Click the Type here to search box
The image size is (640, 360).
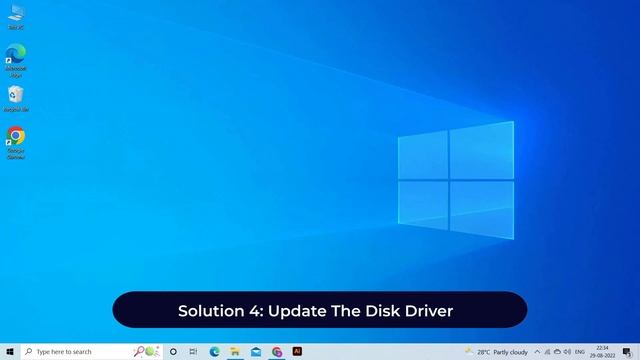click(x=92, y=351)
